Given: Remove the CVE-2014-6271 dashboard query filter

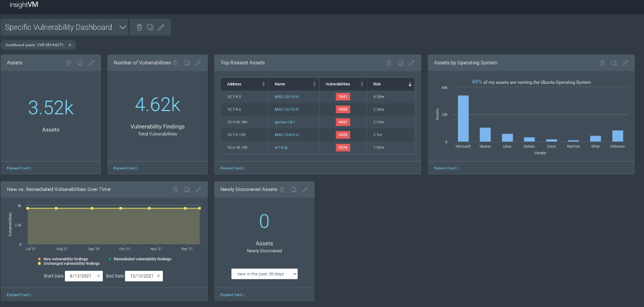Looking at the screenshot, I should pos(69,45).
